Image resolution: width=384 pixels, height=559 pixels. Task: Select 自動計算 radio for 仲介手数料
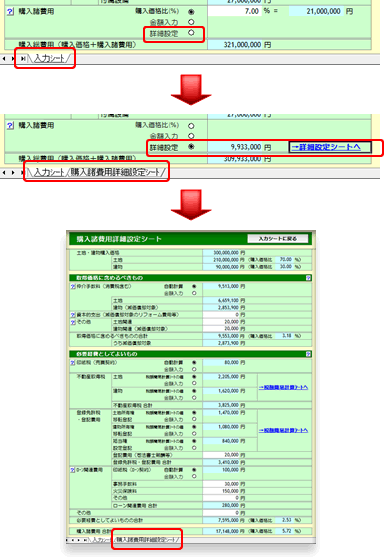tap(194, 286)
